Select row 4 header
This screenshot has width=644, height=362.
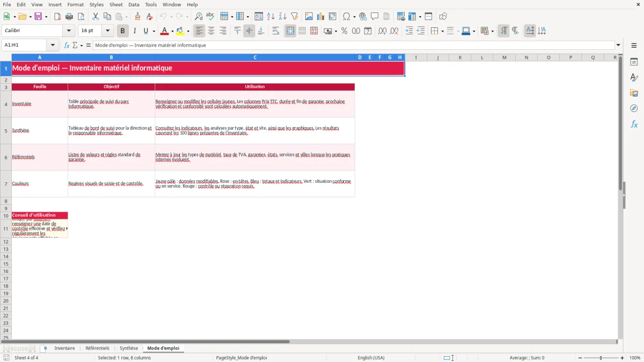pyautogui.click(x=6, y=104)
